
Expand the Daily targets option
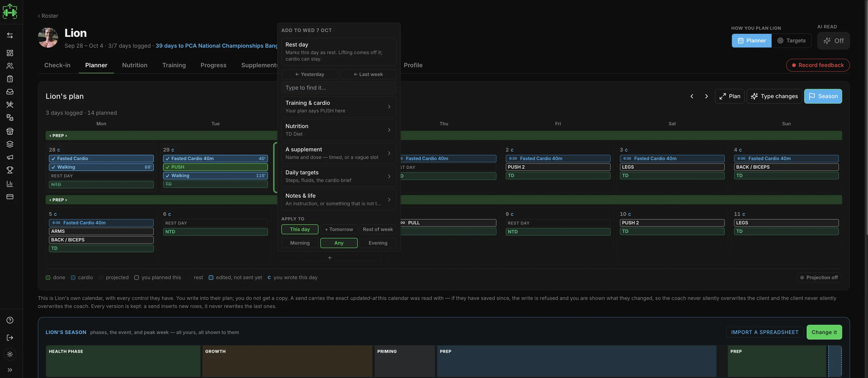pyautogui.click(x=339, y=176)
